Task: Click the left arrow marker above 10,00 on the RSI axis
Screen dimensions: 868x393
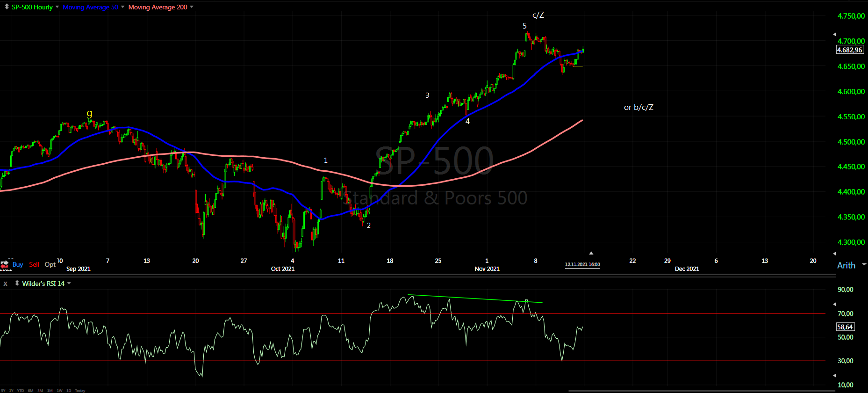Action: click(835, 375)
